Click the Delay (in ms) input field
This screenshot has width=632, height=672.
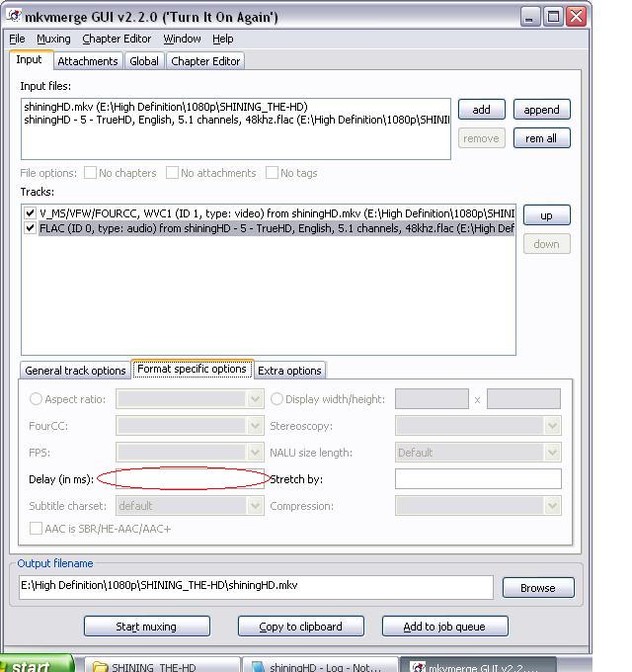[190, 478]
